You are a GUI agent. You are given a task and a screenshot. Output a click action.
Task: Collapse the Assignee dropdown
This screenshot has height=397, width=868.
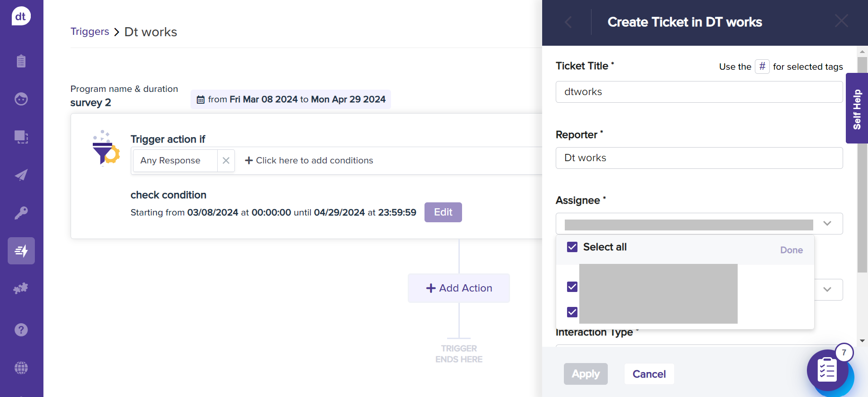click(827, 224)
